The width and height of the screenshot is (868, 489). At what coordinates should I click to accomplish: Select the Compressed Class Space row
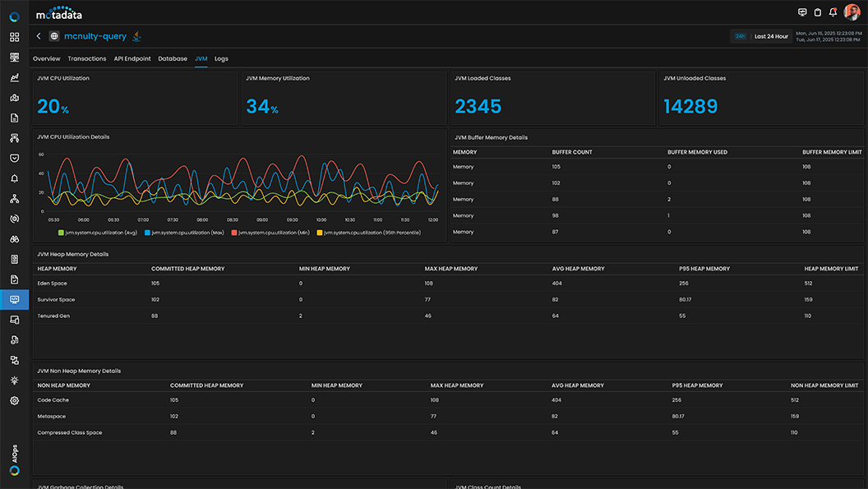pyautogui.click(x=449, y=432)
